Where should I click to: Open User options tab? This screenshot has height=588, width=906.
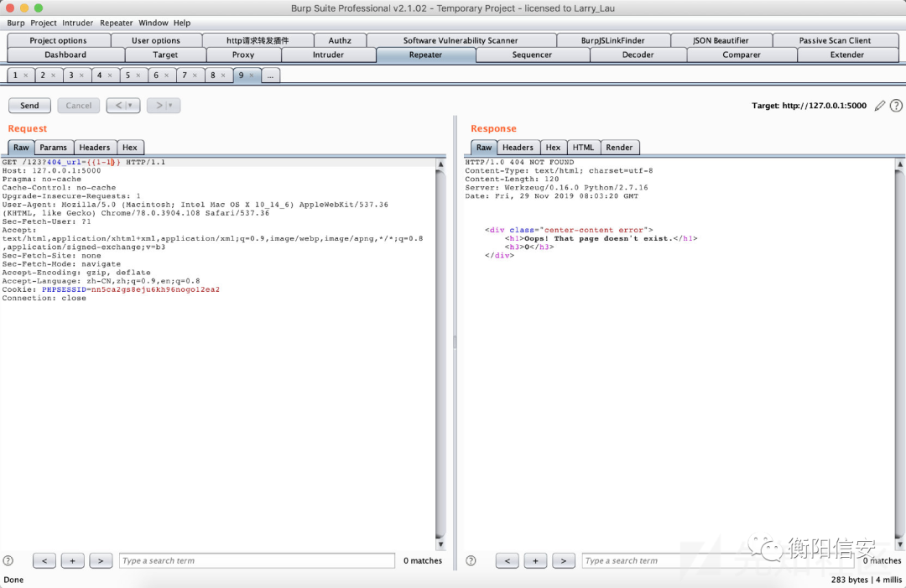(x=156, y=40)
